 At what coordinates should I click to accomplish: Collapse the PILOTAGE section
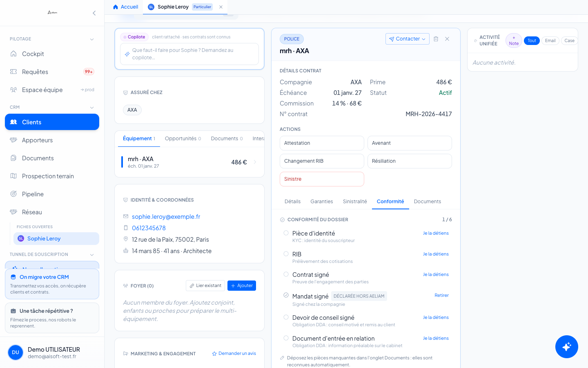coord(92,39)
